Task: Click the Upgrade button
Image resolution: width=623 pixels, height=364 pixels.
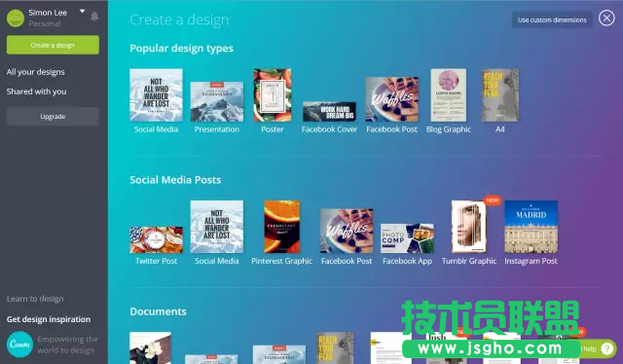Action: point(53,117)
